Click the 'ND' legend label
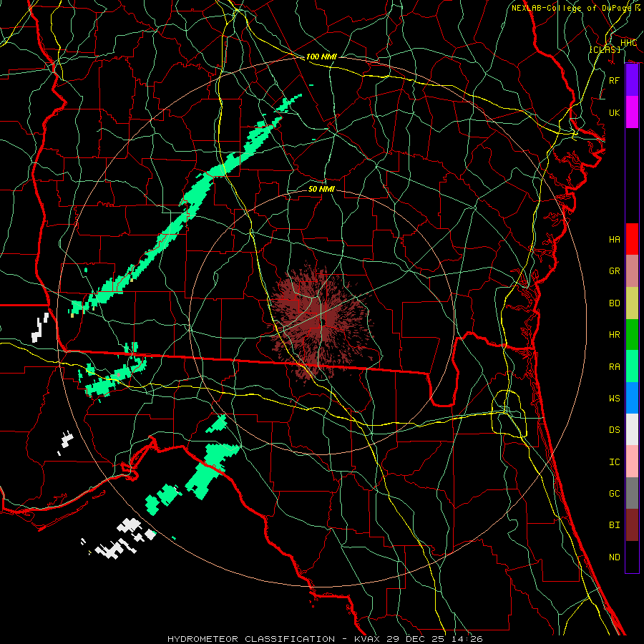 (x=614, y=557)
